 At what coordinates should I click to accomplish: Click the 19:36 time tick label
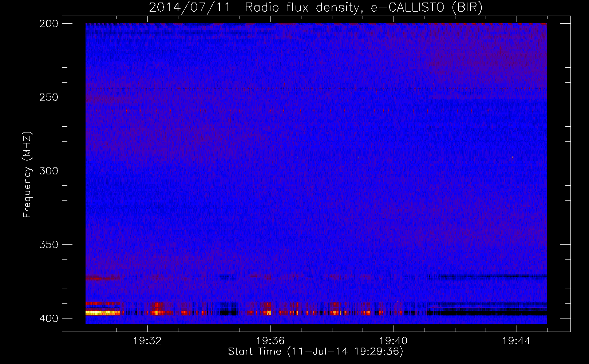(270, 341)
